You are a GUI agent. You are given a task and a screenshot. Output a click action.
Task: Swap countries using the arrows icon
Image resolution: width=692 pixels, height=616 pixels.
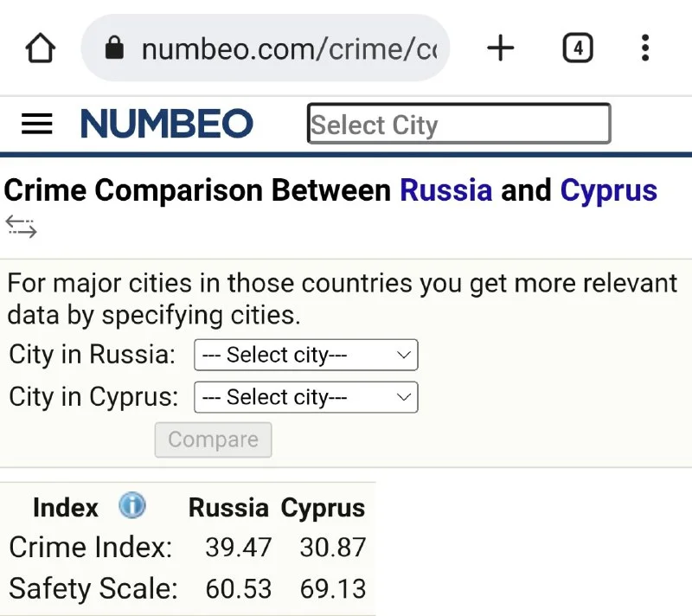tap(21, 227)
